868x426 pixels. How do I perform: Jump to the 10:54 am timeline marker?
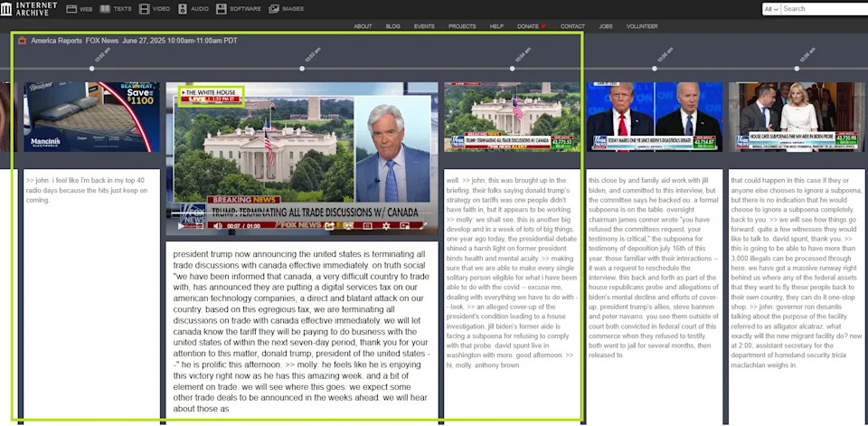[x=512, y=69]
